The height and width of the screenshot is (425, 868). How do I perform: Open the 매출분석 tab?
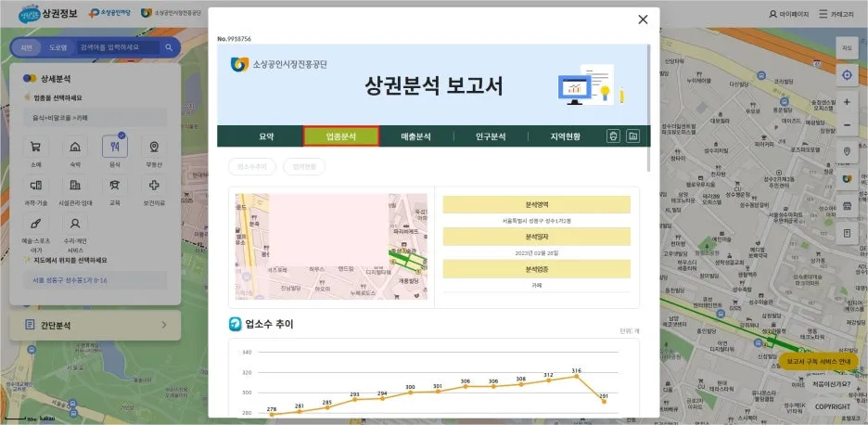(x=415, y=136)
